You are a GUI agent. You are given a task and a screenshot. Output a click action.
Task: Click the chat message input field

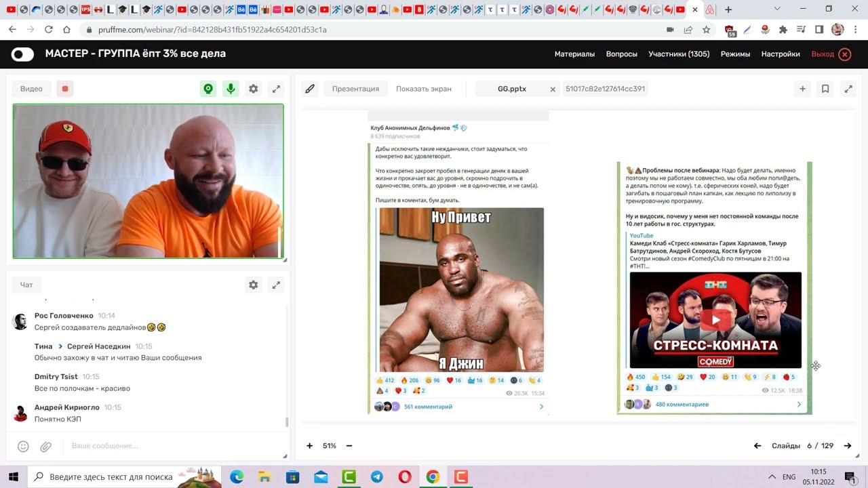pyautogui.click(x=170, y=446)
